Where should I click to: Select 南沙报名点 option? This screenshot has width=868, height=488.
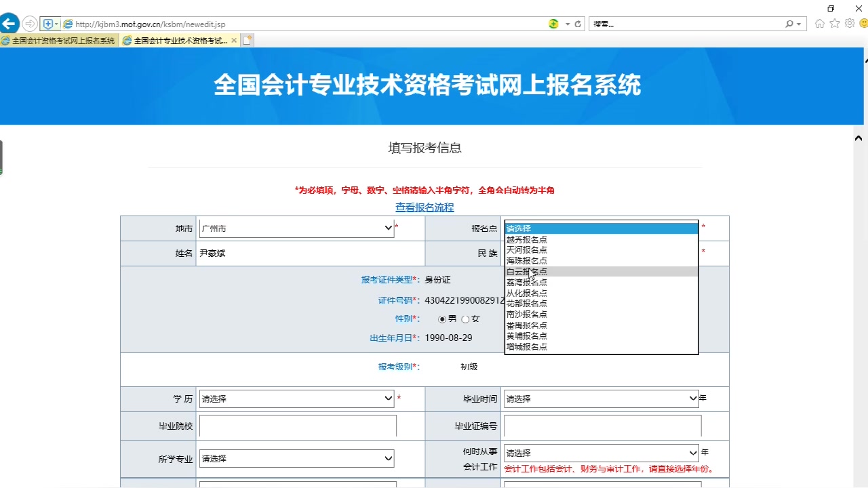[x=601, y=314]
